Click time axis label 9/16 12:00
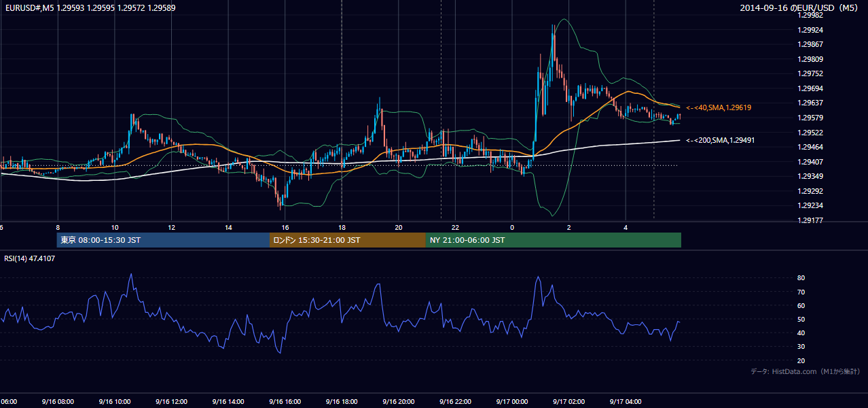 [171, 401]
